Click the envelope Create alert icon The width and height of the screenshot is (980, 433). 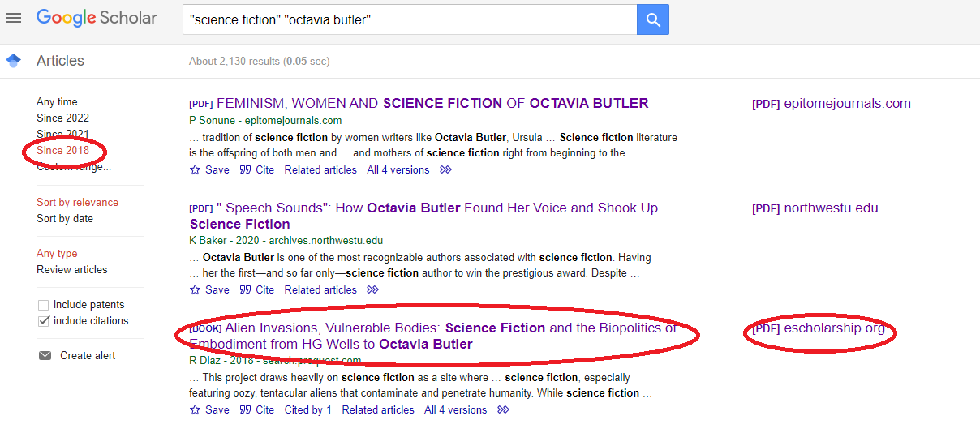[45, 356]
